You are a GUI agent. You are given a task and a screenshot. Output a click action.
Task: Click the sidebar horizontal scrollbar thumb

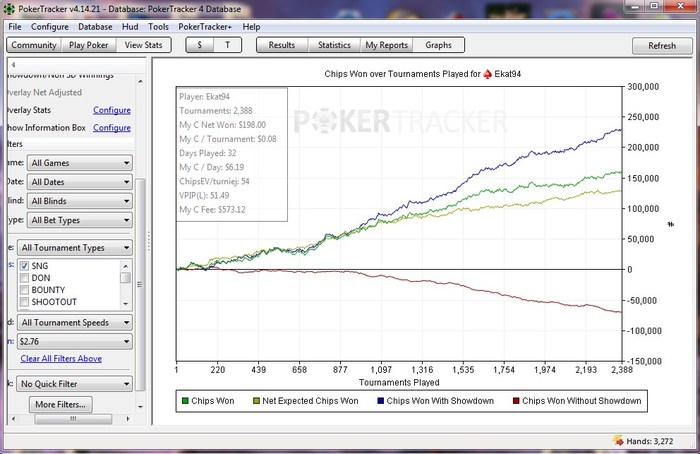pyautogui.click(x=73, y=419)
